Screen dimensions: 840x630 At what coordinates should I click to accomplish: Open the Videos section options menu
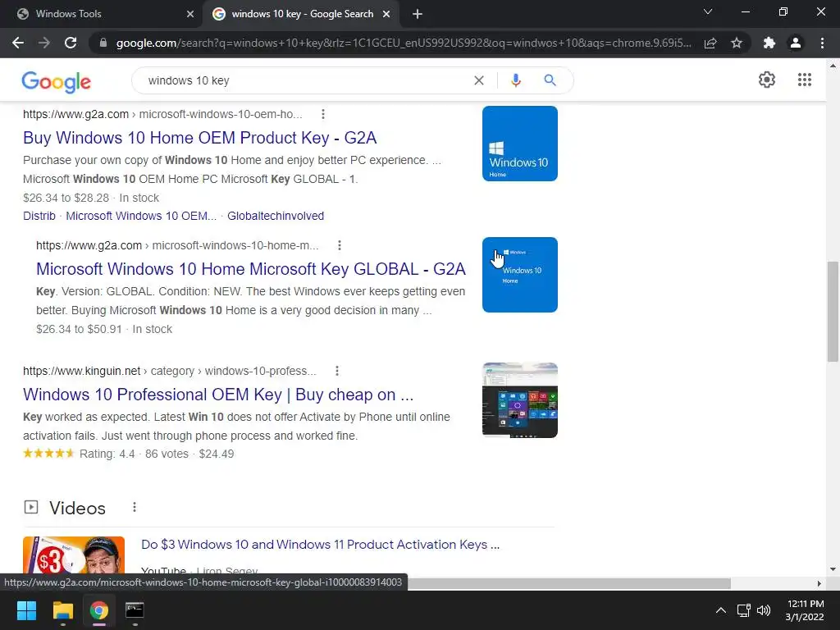(x=135, y=507)
